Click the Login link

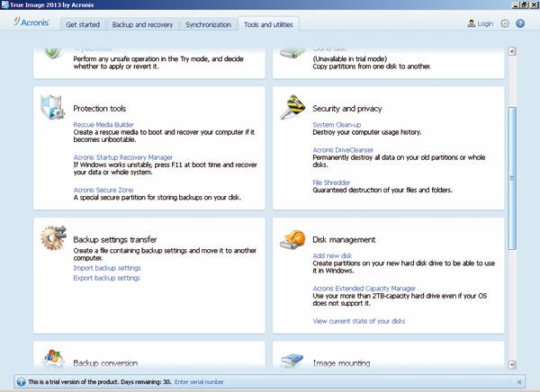(x=485, y=23)
